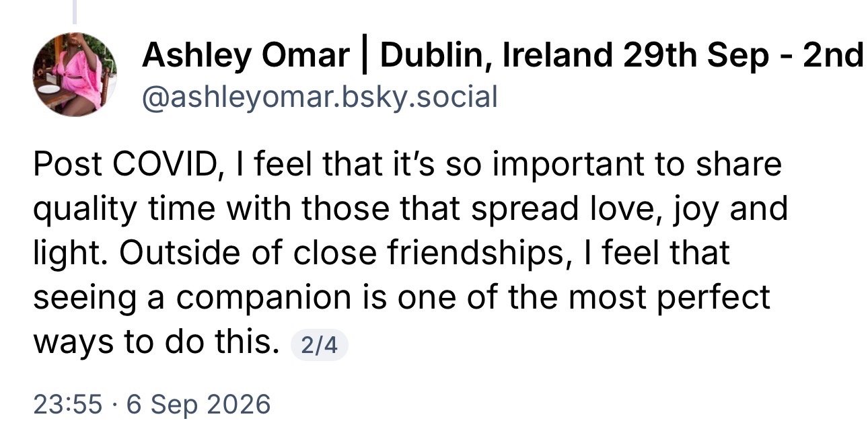Viewport: 868px width, 431px height.
Task: Click the word light. in post
Action: point(74,254)
